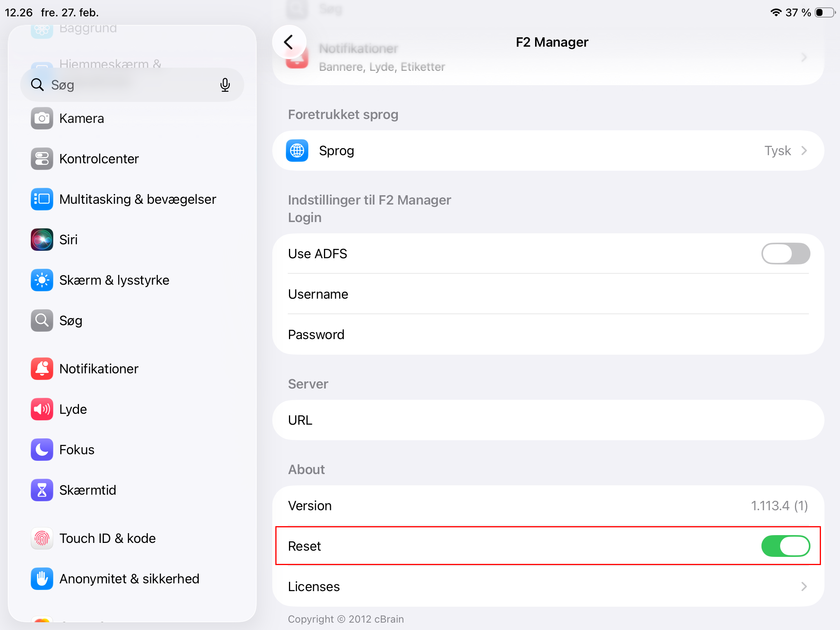Check the Wi-Fi status icon
840x630 pixels.
(x=776, y=12)
